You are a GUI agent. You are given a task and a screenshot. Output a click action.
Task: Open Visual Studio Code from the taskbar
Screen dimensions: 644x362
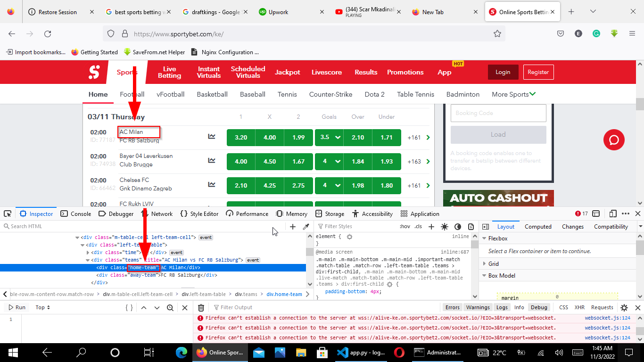coord(361,352)
